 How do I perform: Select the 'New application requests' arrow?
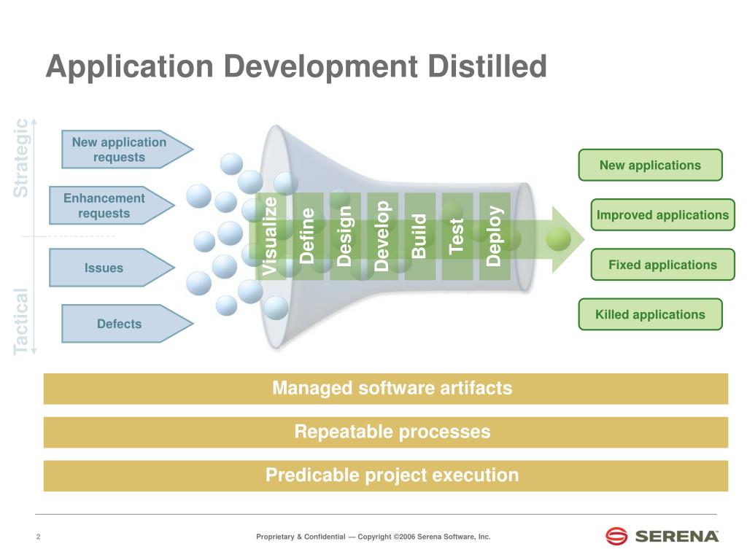[127, 149]
